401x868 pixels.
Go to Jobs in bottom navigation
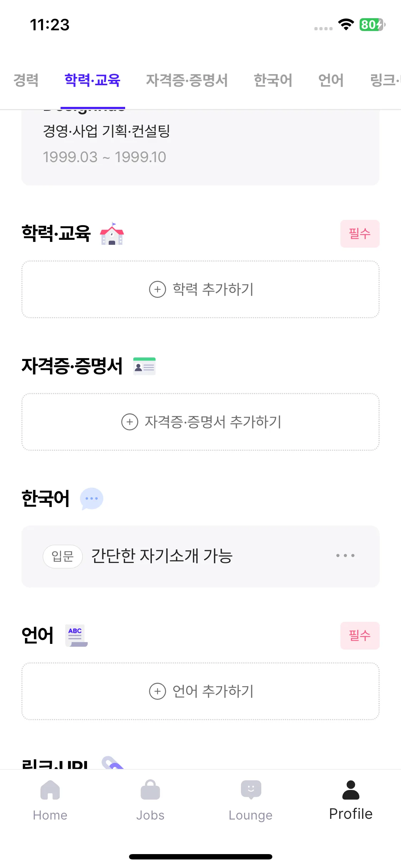[x=150, y=790]
